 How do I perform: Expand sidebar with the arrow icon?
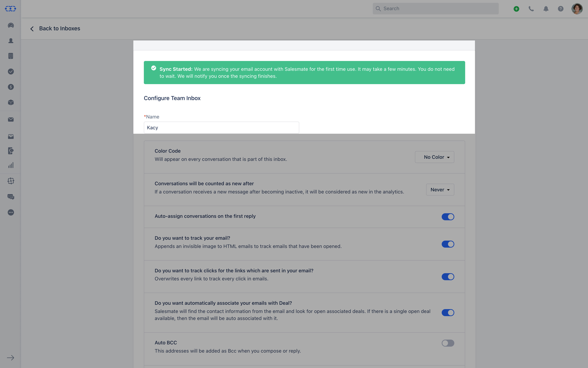[x=10, y=358]
